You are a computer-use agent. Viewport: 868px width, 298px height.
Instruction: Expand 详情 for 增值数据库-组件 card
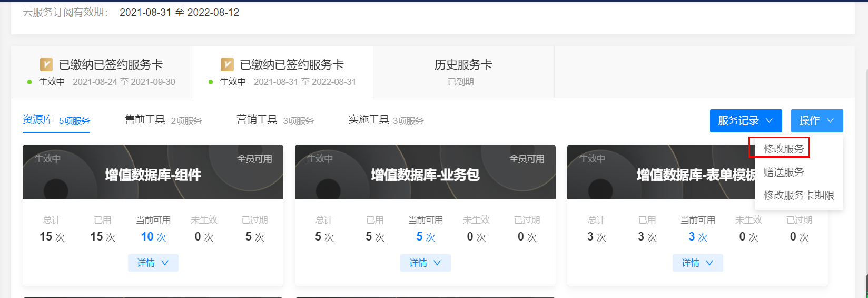tap(153, 263)
